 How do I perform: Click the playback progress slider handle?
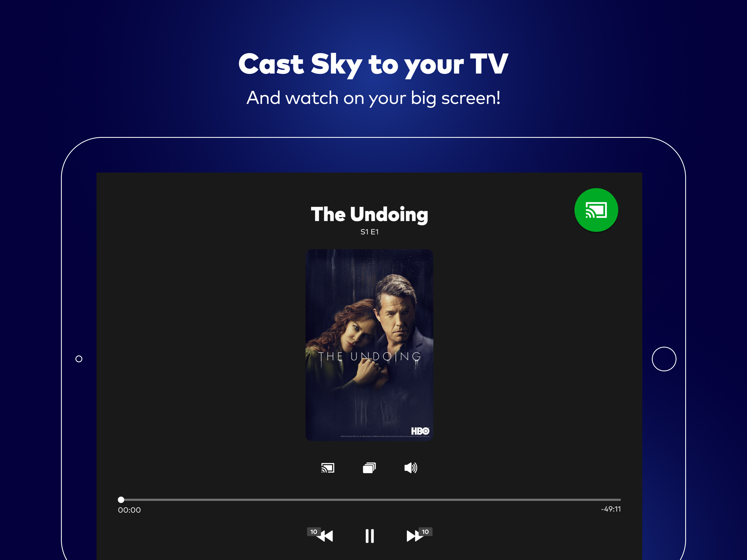121,500
